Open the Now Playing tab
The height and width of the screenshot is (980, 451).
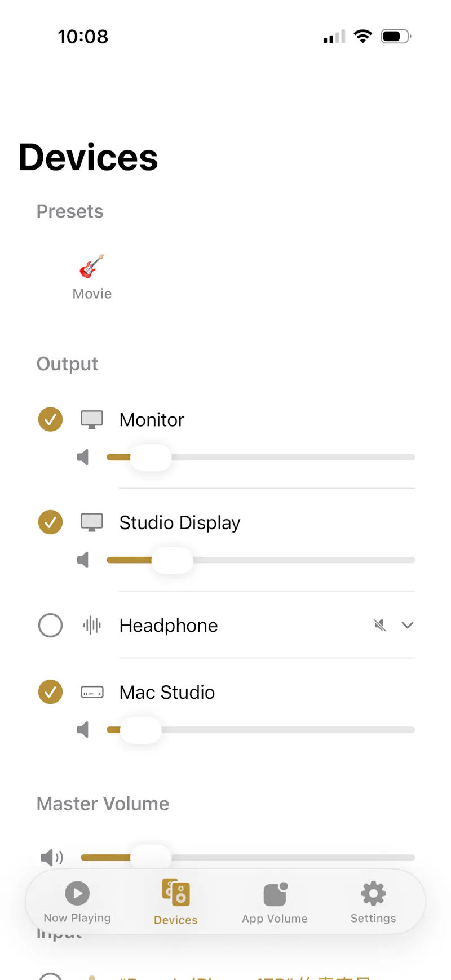coord(77,902)
